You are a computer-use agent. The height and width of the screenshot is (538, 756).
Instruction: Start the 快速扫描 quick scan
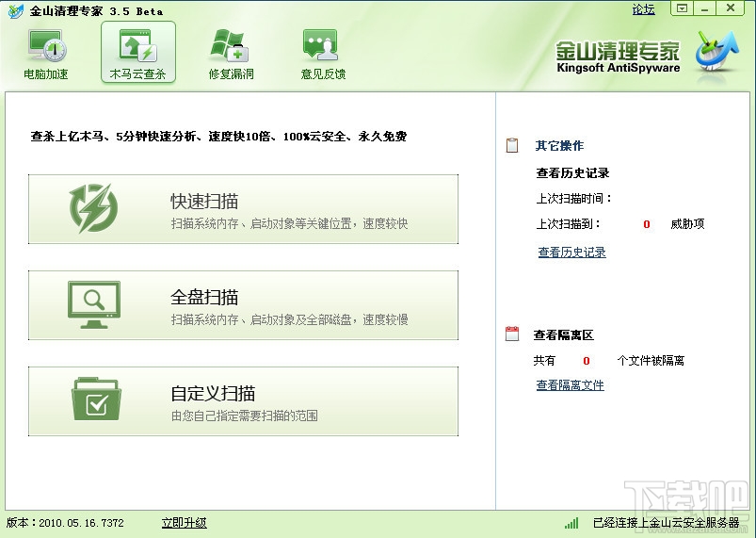coord(243,209)
